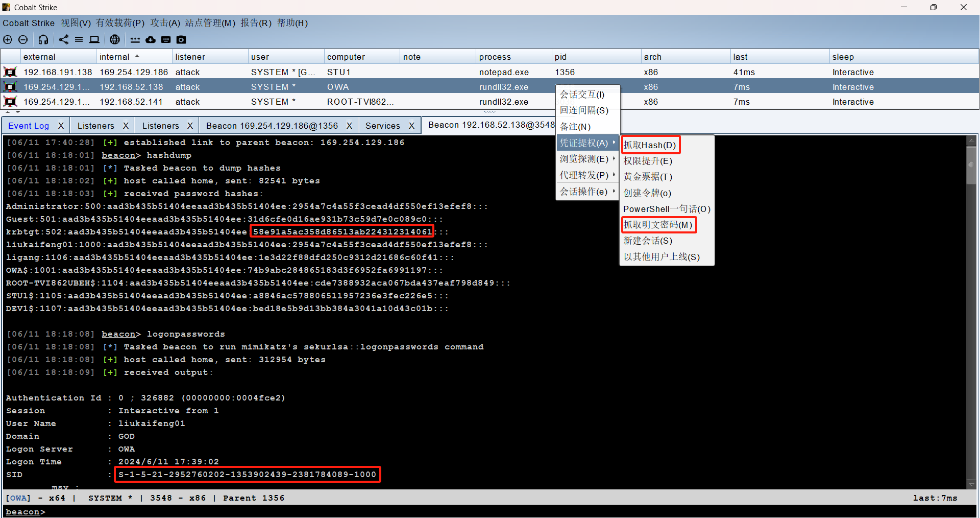
Task: Open Listeners via the headphones icon
Action: tap(43, 40)
